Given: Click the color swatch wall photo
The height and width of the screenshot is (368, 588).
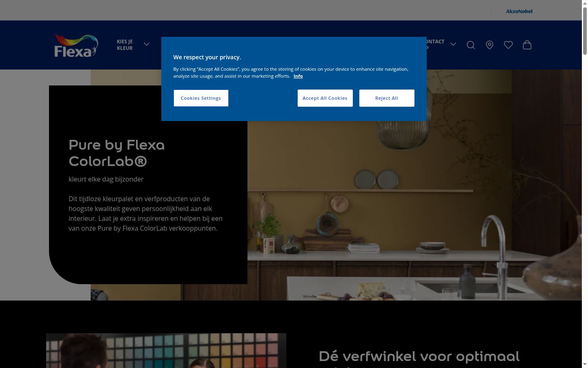Looking at the screenshot, I should coord(166,350).
